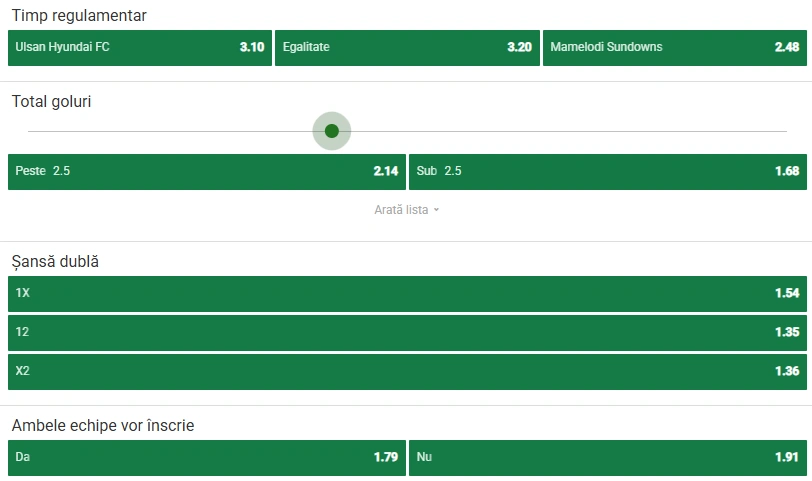Pick Mamelodi Sundowns at 2.48
Image resolution: width=812 pixels, height=481 pixels.
675,48
